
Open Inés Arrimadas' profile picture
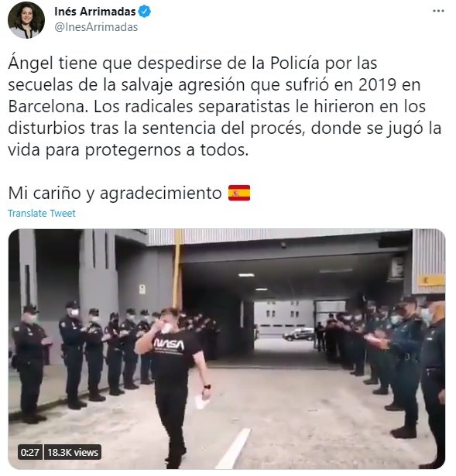coord(26,20)
